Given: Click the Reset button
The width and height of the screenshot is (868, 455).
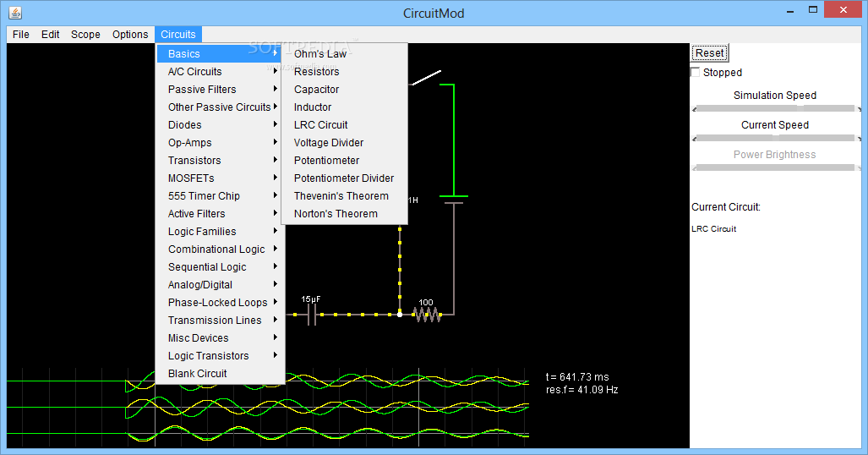Looking at the screenshot, I should (710, 53).
